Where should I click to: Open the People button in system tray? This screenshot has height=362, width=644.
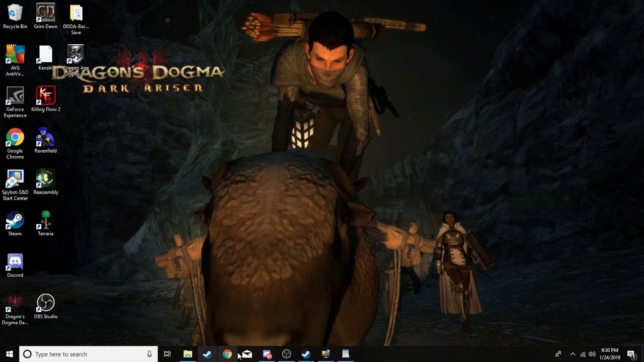point(558,354)
